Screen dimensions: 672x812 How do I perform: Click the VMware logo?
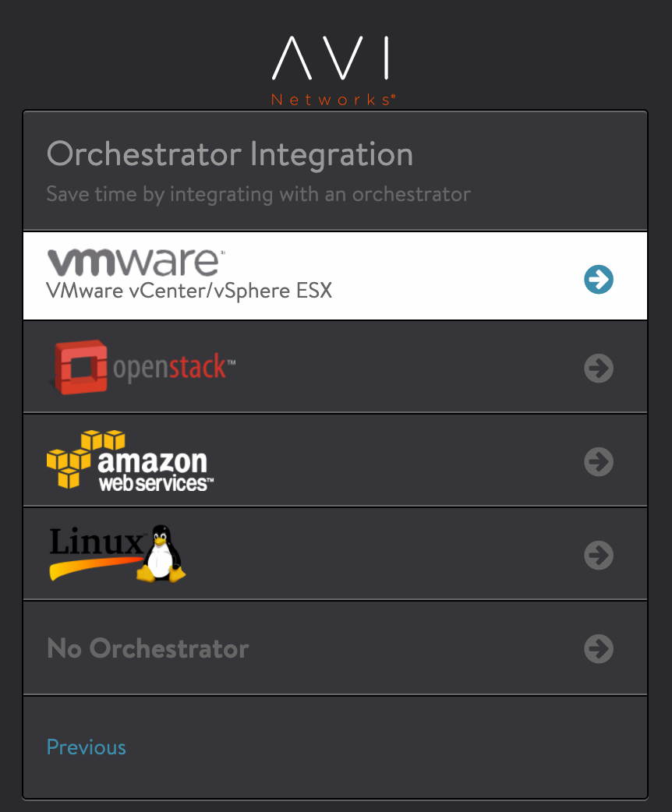133,262
